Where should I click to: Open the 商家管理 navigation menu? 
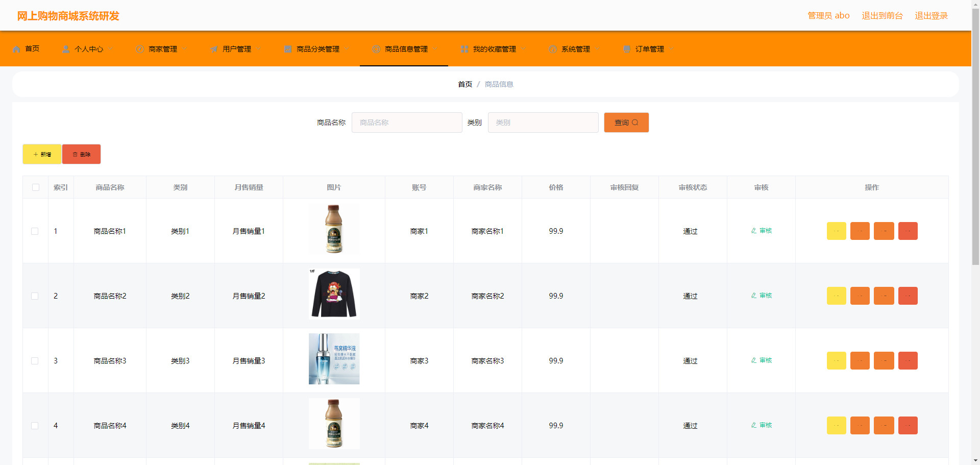point(162,49)
